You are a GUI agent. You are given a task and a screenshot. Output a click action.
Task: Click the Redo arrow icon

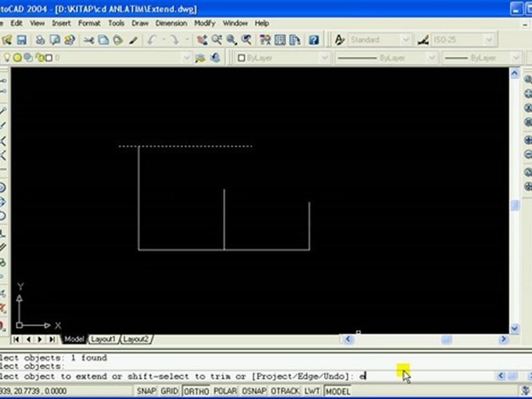tap(175, 40)
